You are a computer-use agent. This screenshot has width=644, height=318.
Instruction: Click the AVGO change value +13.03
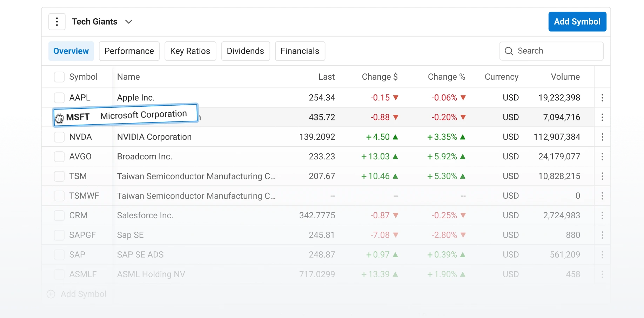click(x=376, y=157)
